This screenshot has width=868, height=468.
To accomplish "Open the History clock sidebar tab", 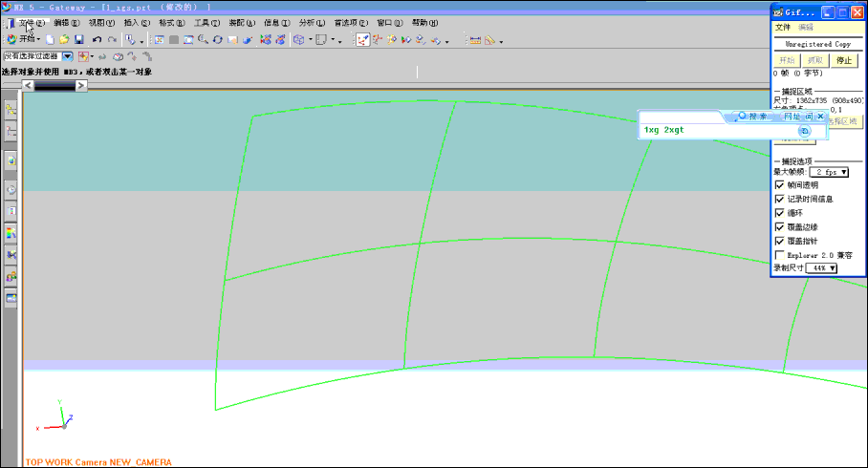I will (x=11, y=190).
